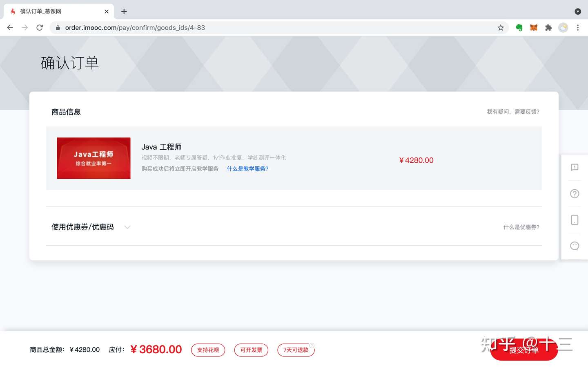
Task: Click the 可开发票 badge
Action: pos(251,350)
